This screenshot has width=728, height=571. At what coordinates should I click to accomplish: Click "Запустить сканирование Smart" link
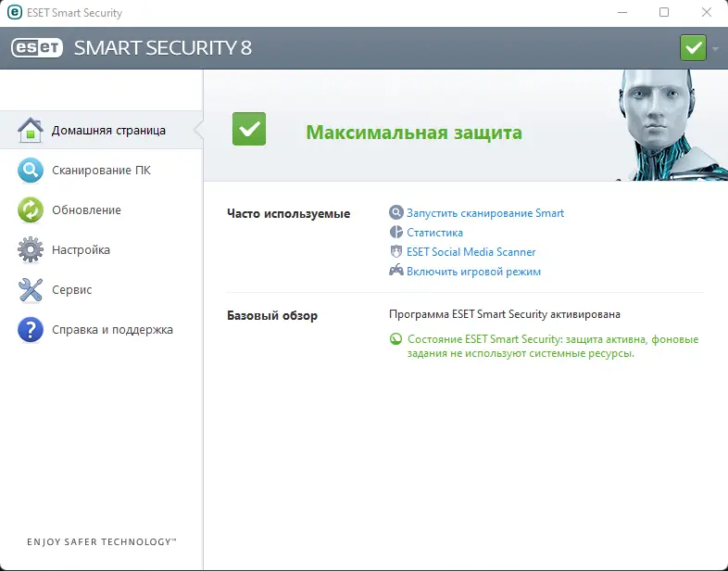coord(485,213)
